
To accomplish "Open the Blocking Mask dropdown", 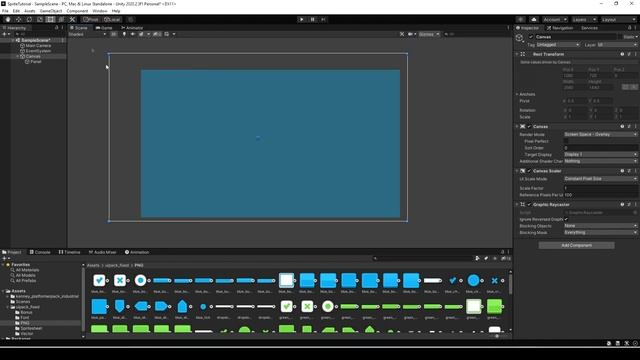I will [x=600, y=233].
